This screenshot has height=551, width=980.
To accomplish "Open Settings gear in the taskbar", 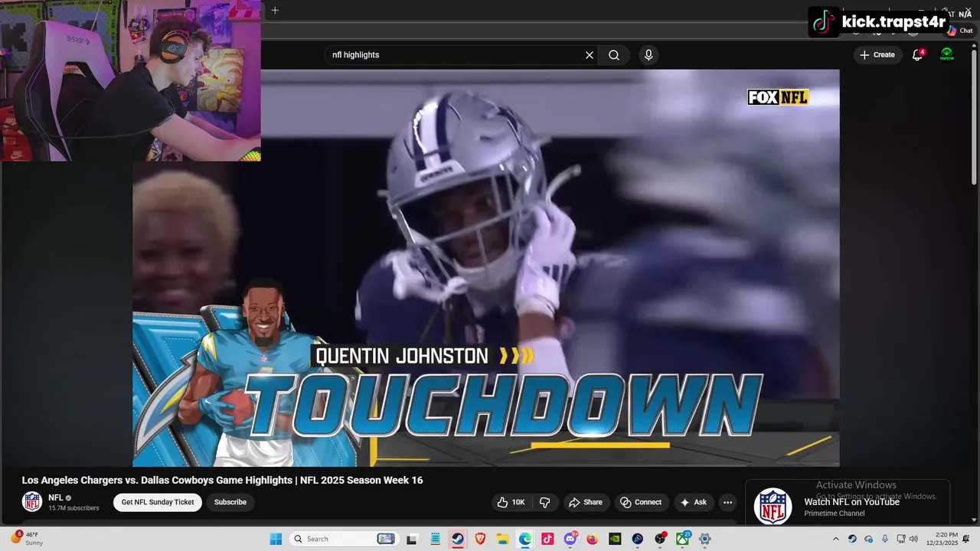I will tap(705, 539).
